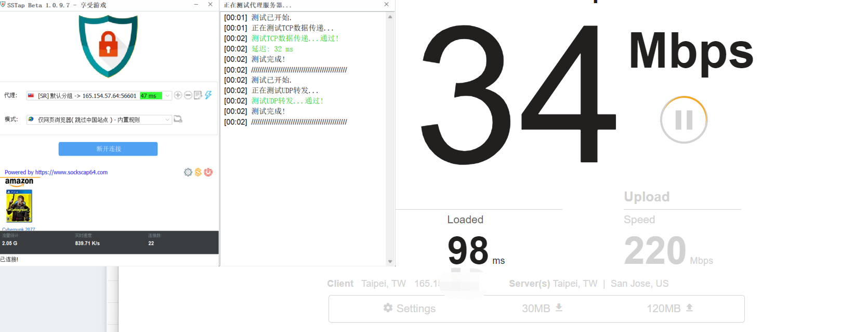Open the sockscap64.com Powered by link
The image size is (868, 332).
tap(56, 172)
